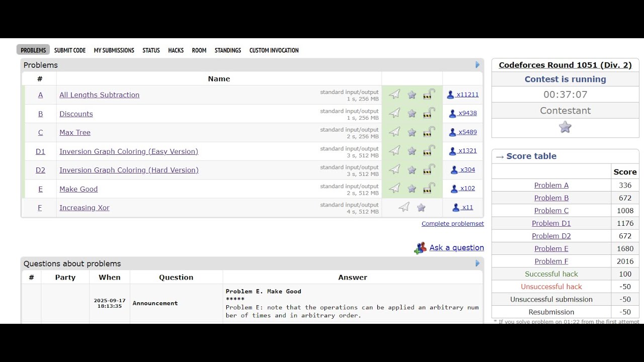Star the Discounts problem as favourite
Viewport: 644px width, 362px height.
(412, 114)
